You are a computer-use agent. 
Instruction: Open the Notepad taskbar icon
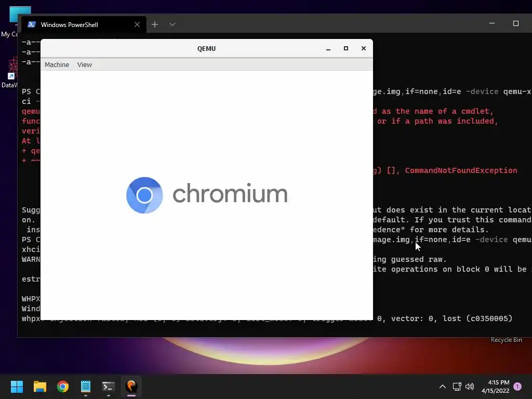click(86, 387)
